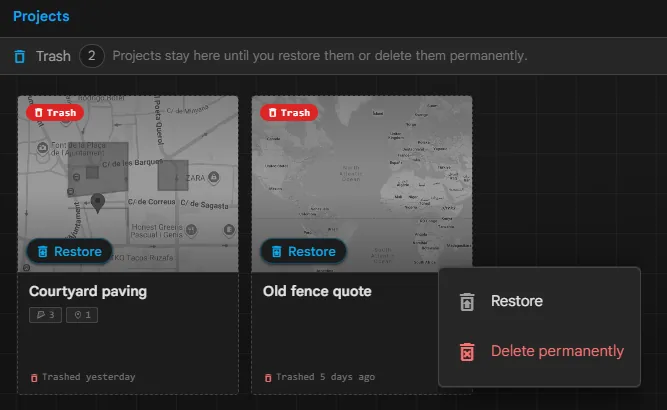This screenshot has height=410, width=667.
Task: Click the red delete bin icon in the menu
Action: point(467,352)
